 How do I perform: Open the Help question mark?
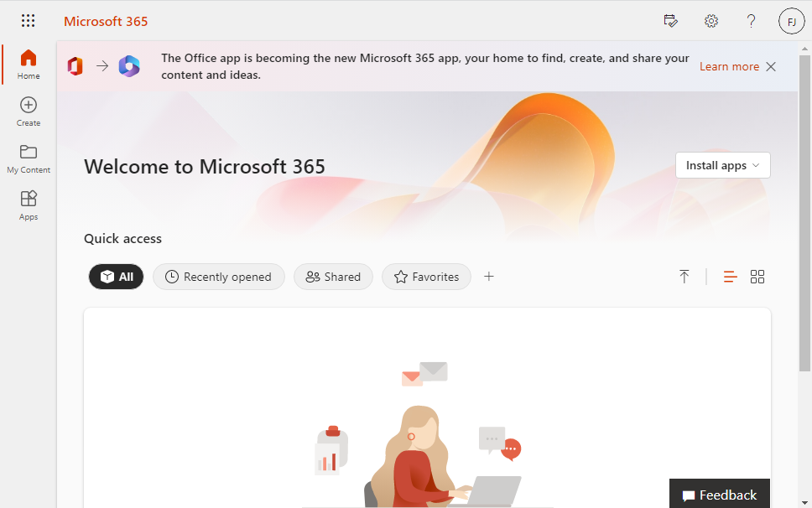[x=751, y=21]
